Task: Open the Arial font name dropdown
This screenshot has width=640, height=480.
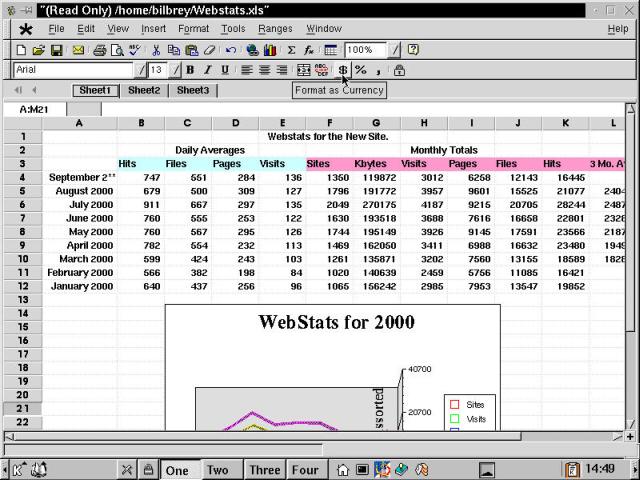Action: click(x=141, y=70)
